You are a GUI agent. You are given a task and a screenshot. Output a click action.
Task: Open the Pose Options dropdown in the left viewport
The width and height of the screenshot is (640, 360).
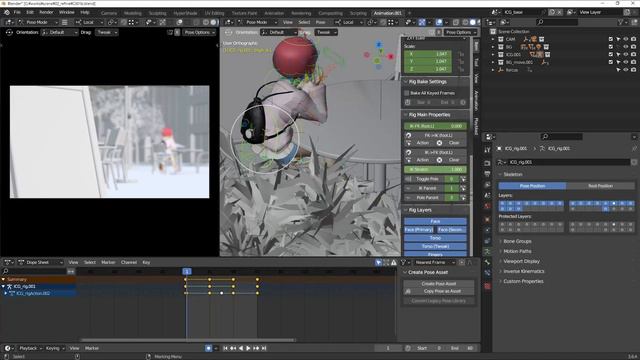[199, 32]
